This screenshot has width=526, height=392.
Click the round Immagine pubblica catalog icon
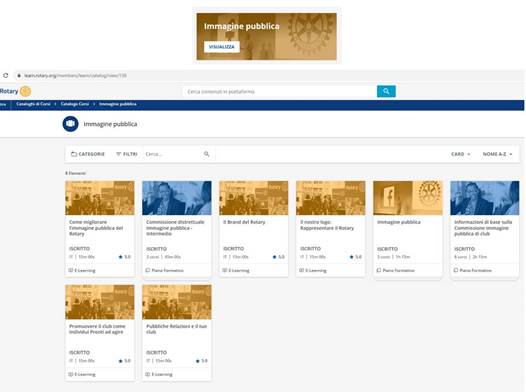tap(70, 124)
